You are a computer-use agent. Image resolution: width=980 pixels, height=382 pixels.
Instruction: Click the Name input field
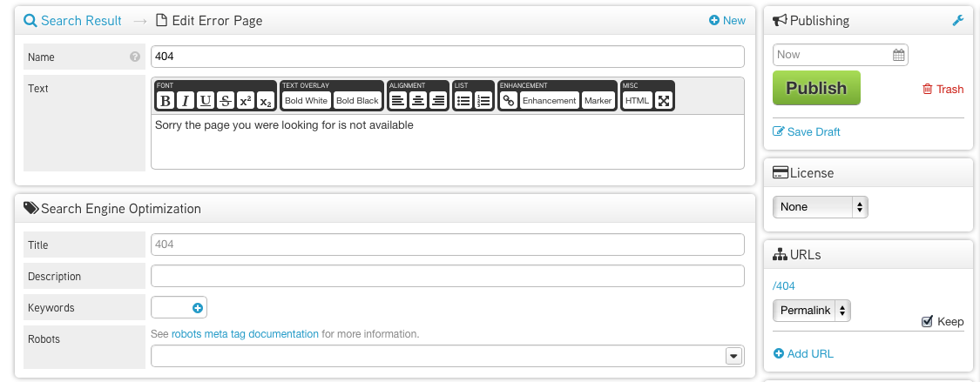448,57
